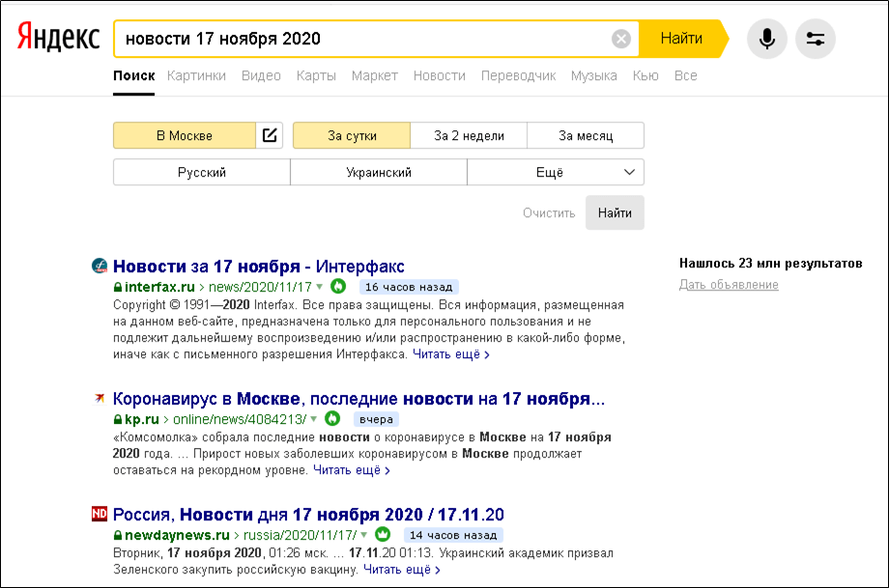
Task: Click green turbo icon on interfax.ru row
Action: 338,287
